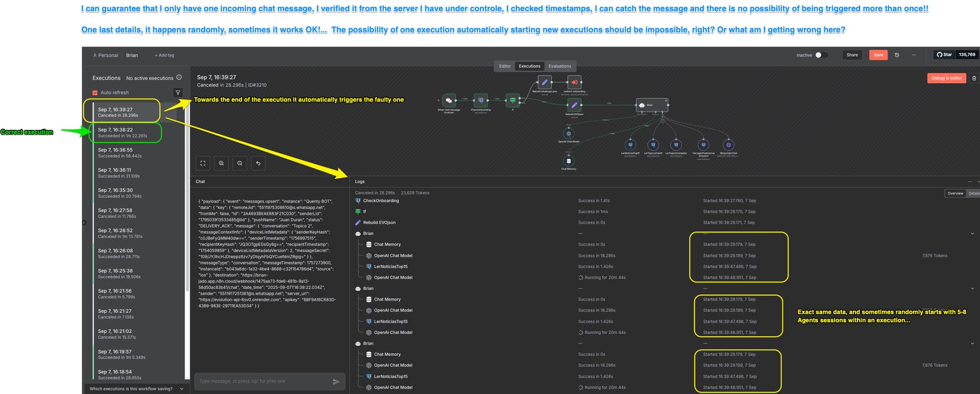
Task: Reset the canvas zoom level
Action: point(258,163)
